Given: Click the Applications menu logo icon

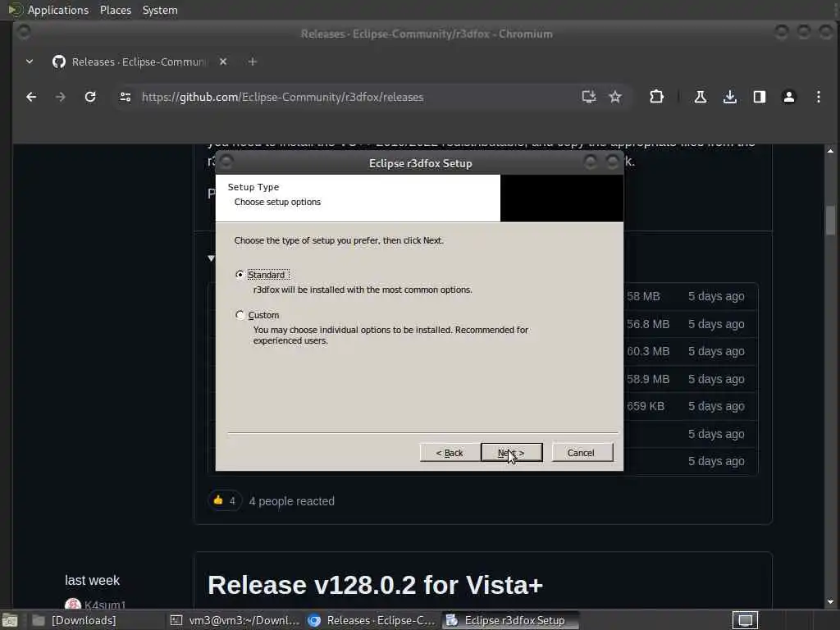Looking at the screenshot, I should [15, 10].
